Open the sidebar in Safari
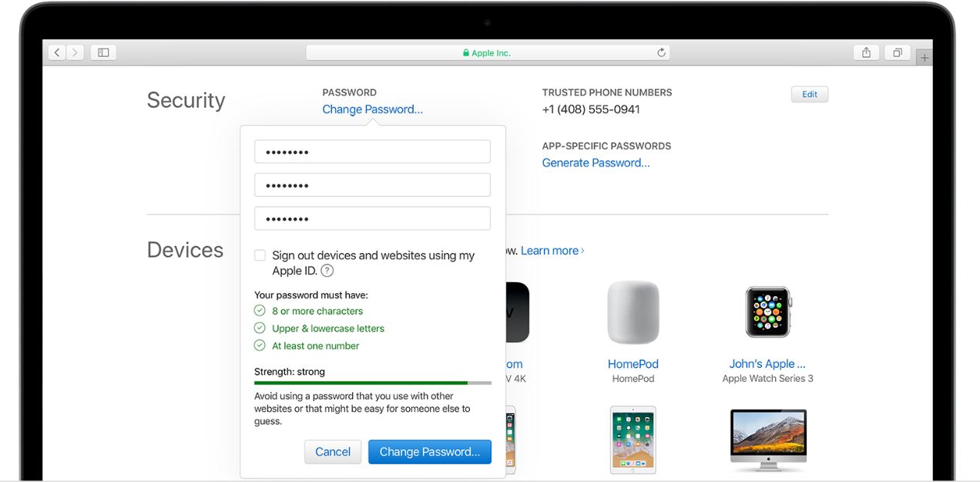 [x=103, y=52]
